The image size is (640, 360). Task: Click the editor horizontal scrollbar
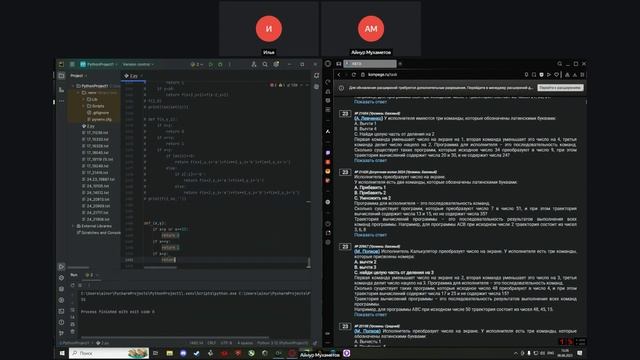click(160, 267)
